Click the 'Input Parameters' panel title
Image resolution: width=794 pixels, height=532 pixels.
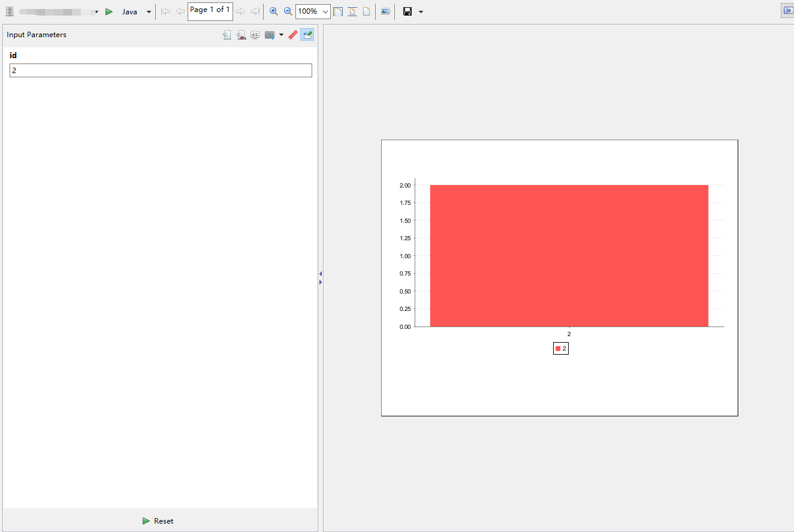click(x=37, y=35)
